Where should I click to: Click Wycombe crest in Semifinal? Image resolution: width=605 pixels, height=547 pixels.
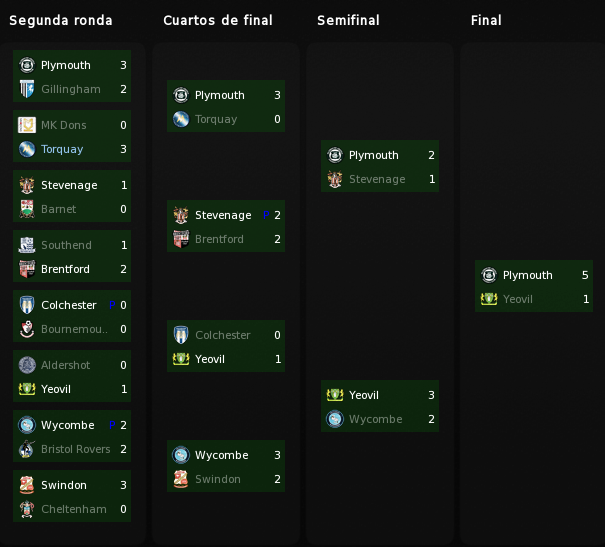click(x=335, y=419)
